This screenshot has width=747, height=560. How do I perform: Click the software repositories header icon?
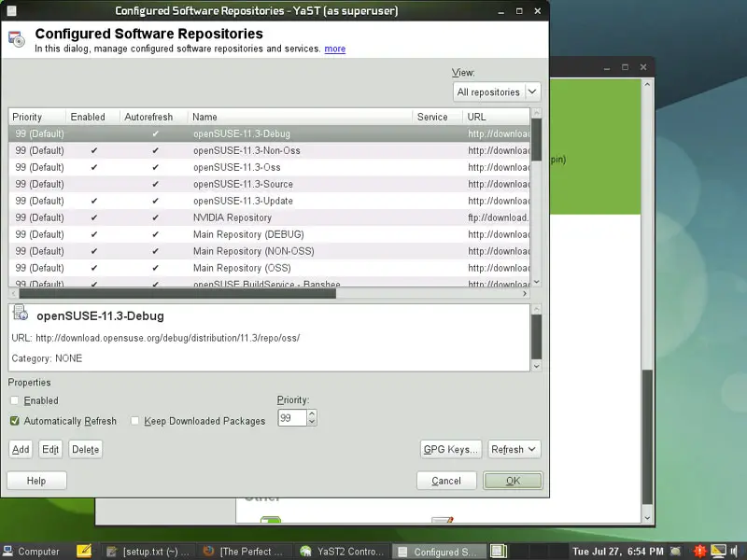pos(17,39)
